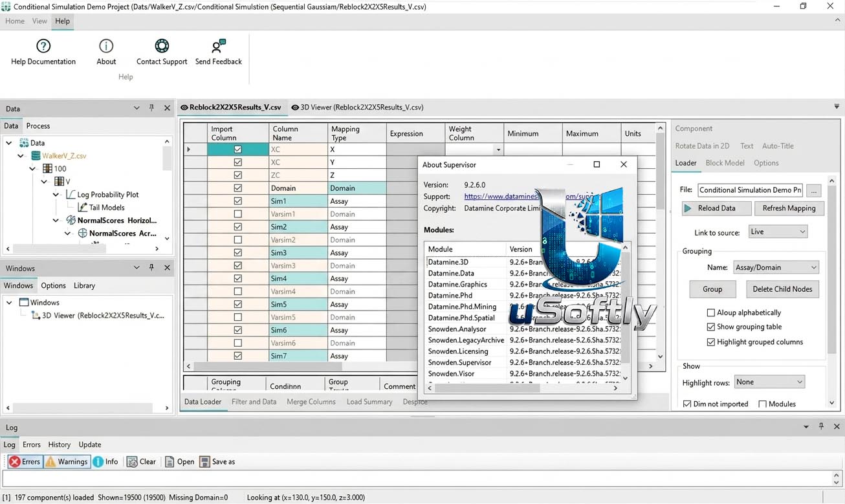845x504 pixels.
Task: Switch to the Filter and Data tab
Action: click(254, 402)
